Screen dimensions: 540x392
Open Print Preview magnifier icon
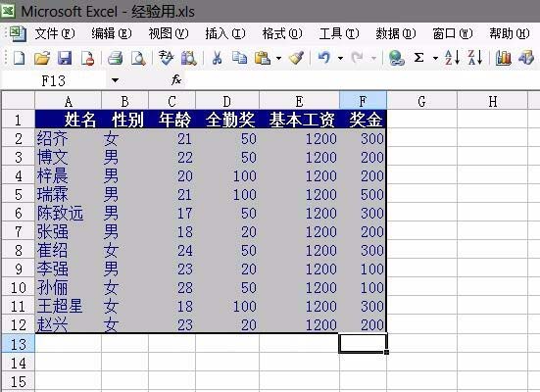click(x=138, y=58)
